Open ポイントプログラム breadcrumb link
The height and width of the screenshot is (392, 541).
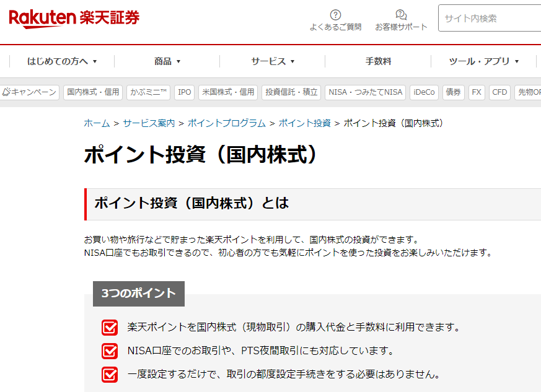tap(227, 123)
